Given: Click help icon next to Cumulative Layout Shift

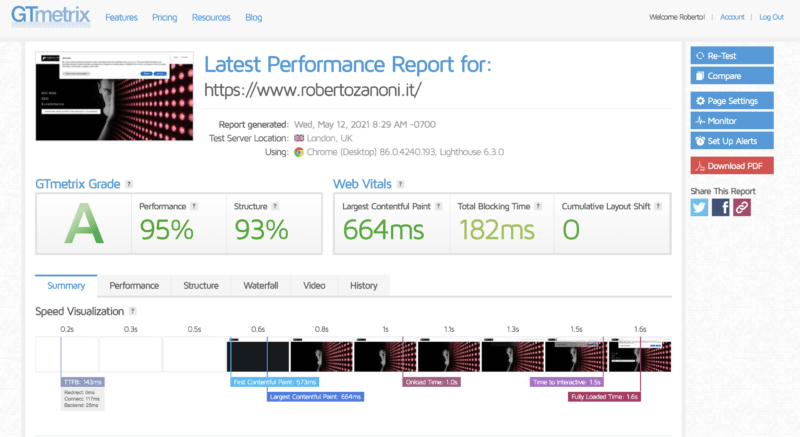Looking at the screenshot, I should [x=658, y=206].
